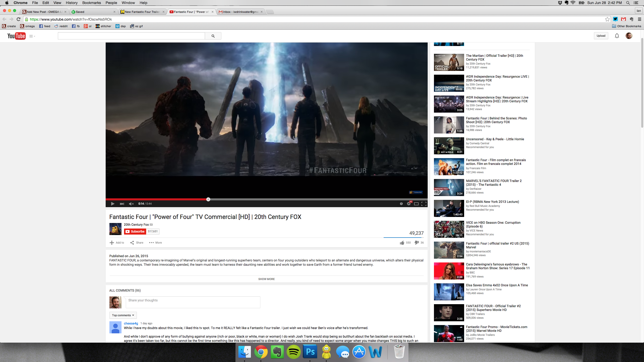Click the Twitter extension icon
The width and height of the screenshot is (644, 362).
(x=615, y=19)
